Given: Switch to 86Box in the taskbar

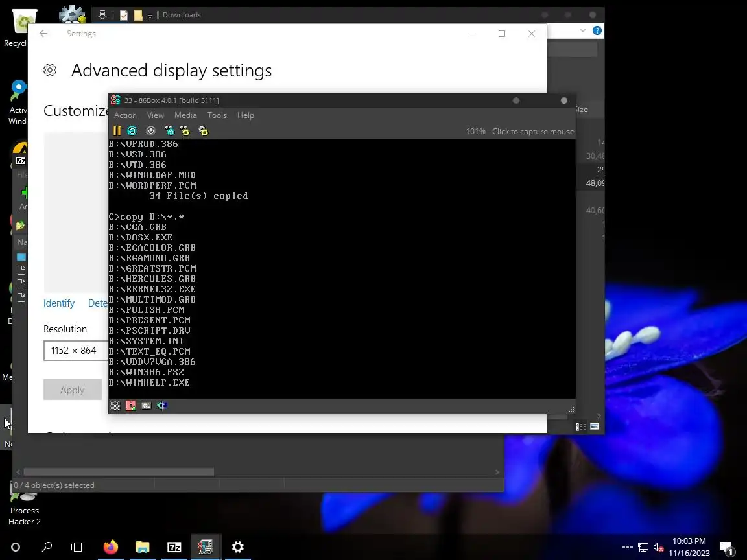Looking at the screenshot, I should point(206,547).
